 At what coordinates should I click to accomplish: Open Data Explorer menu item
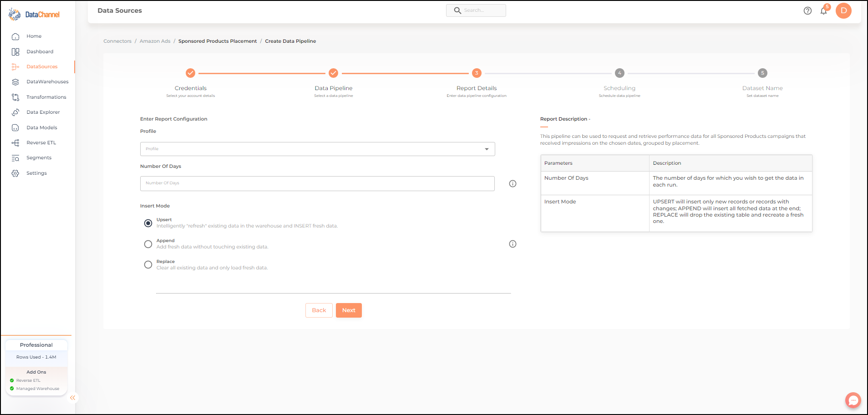coord(43,112)
